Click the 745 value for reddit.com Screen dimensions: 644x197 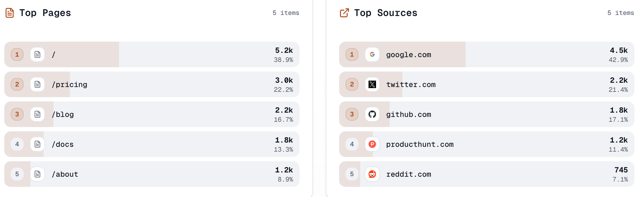click(x=621, y=170)
